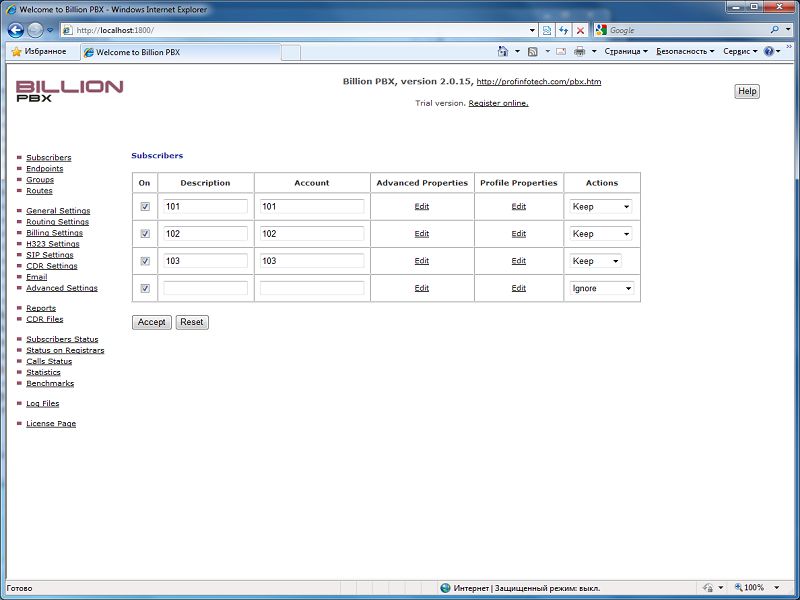800x600 pixels.
Task: Open the Endpoints sidebar link
Action: coord(45,169)
